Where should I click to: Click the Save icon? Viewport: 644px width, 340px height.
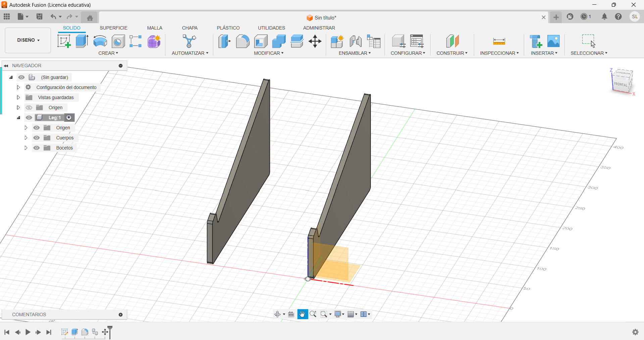click(39, 16)
